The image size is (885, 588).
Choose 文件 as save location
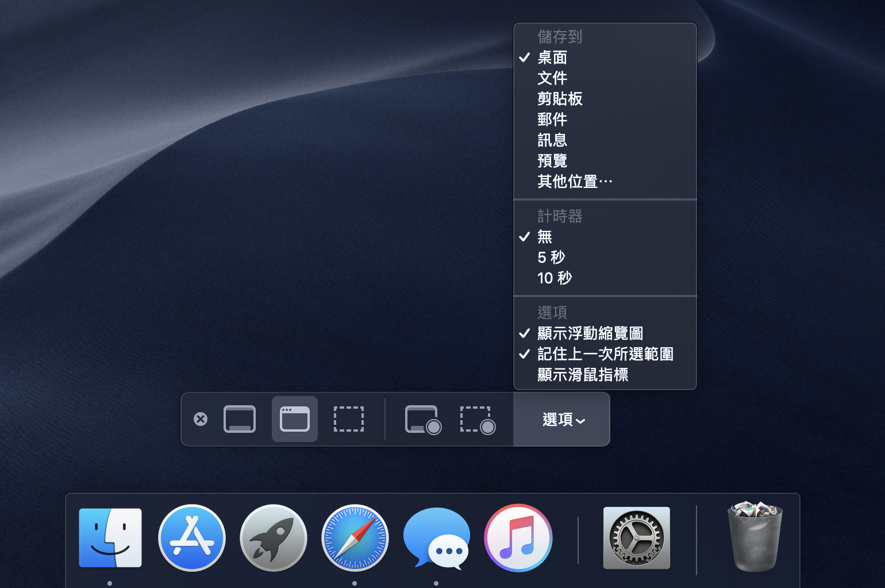point(605,78)
